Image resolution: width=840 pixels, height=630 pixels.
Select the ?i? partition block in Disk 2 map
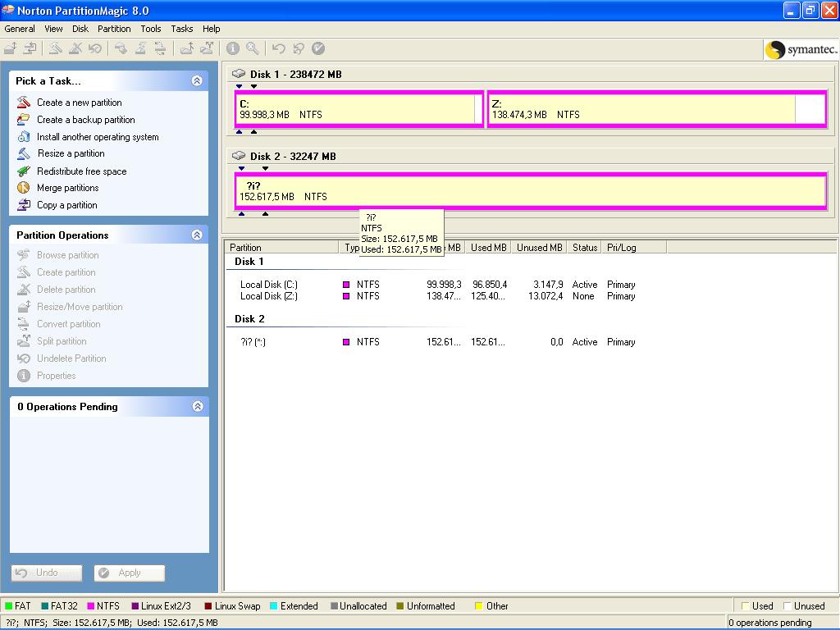click(x=531, y=191)
